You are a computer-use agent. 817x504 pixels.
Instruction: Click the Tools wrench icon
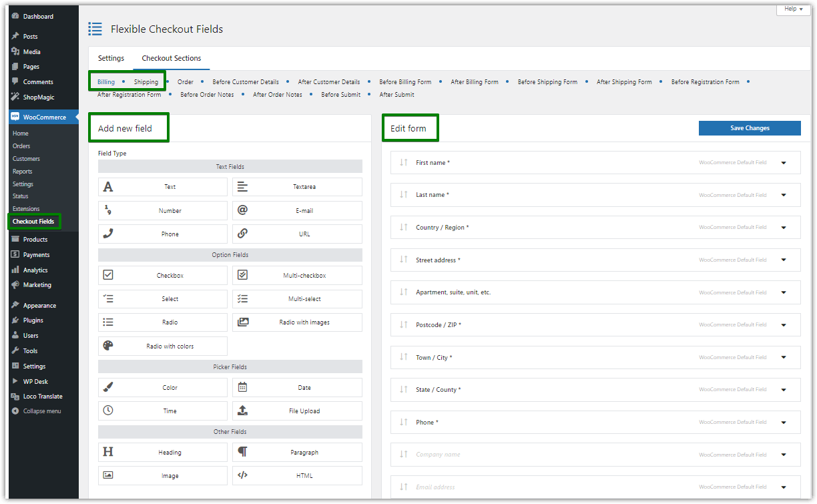(x=15, y=350)
